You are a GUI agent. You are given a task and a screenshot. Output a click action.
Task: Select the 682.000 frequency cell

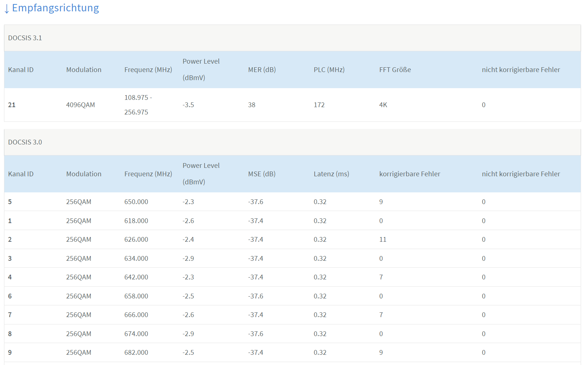coord(136,353)
